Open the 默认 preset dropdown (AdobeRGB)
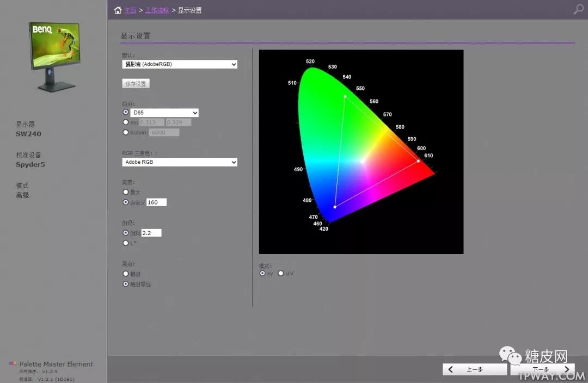 (x=180, y=64)
